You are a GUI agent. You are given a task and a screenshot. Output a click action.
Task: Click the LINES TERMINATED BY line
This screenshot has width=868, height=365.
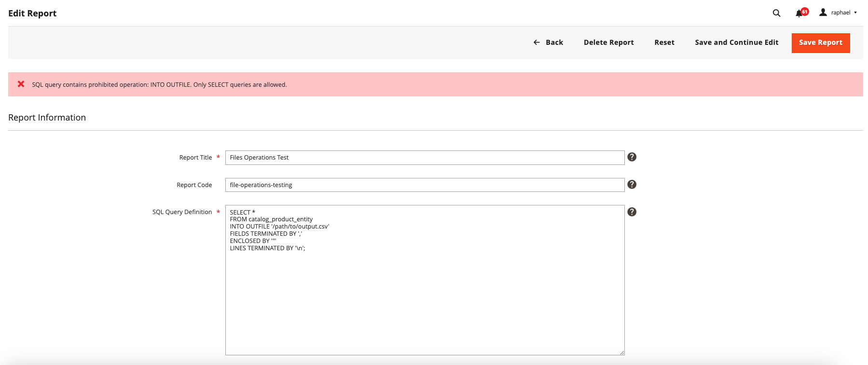[x=267, y=248]
